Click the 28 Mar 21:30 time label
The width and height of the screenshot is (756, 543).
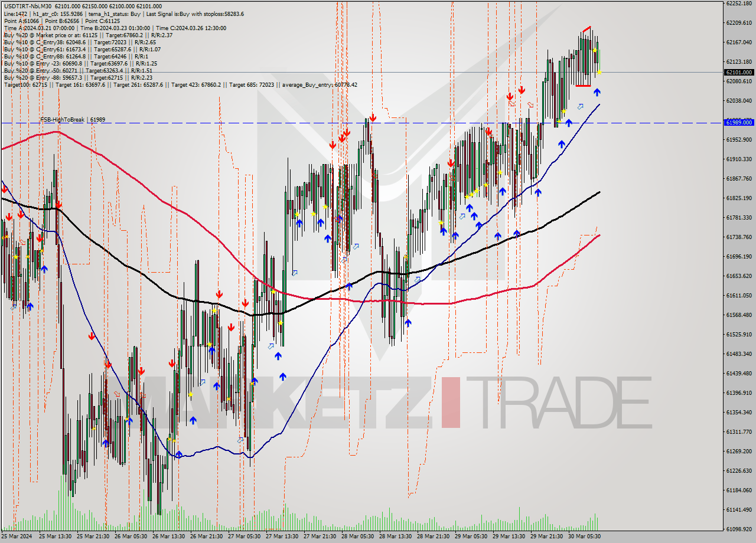pos(433,537)
